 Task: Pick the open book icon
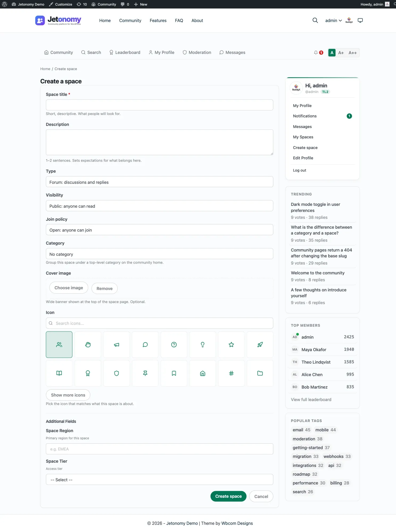[x=59, y=373]
